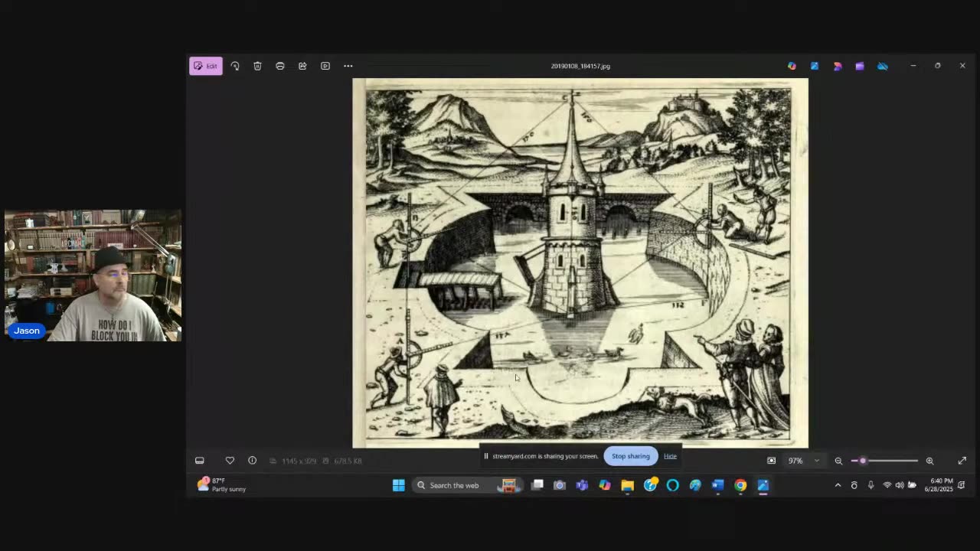The height and width of the screenshot is (551, 980).
Task: Click the zoom in magnifier icon
Action: [929, 461]
